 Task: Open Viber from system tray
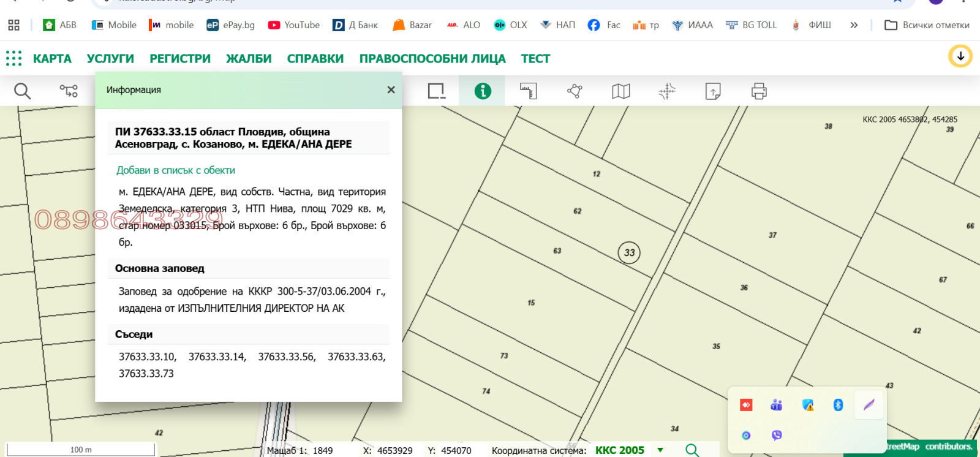777,436
